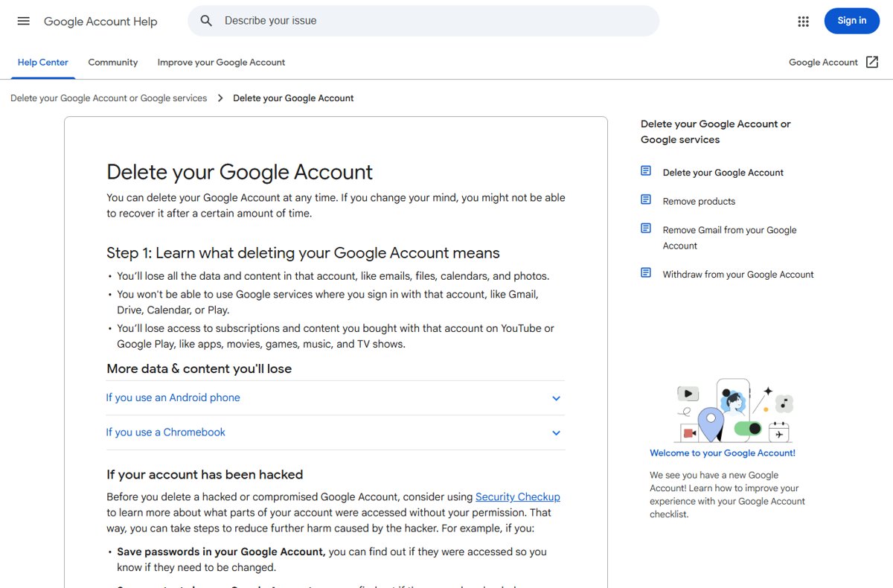This screenshot has height=588, width=893.
Task: Click the sidebar heading 'Delete your Google Account or Google services'
Action: (x=716, y=132)
